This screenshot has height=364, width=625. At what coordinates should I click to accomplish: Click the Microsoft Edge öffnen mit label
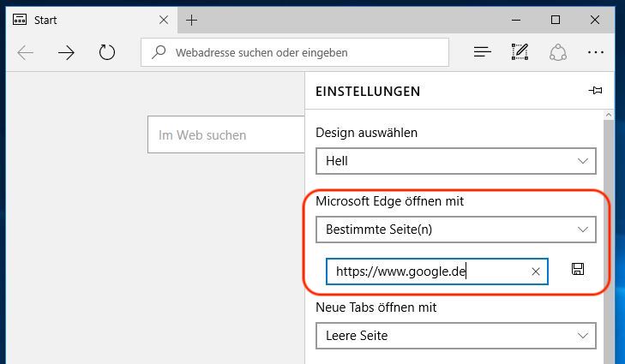389,201
